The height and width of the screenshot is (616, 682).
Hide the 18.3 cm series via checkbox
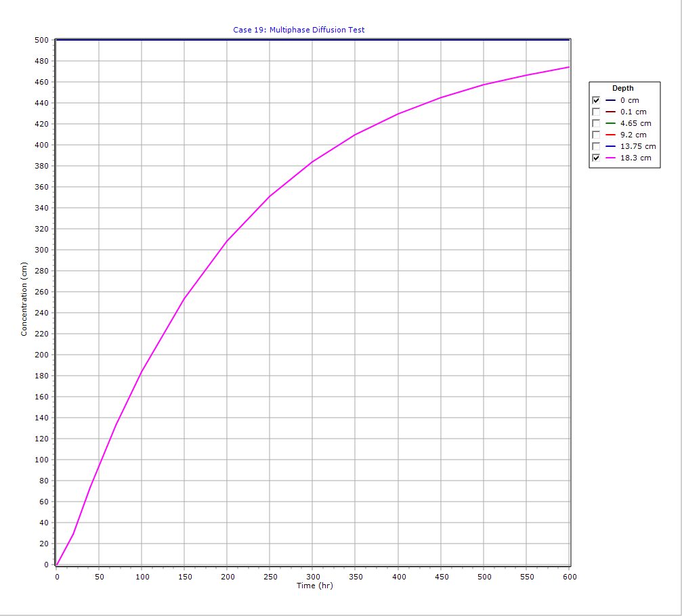tap(596, 158)
